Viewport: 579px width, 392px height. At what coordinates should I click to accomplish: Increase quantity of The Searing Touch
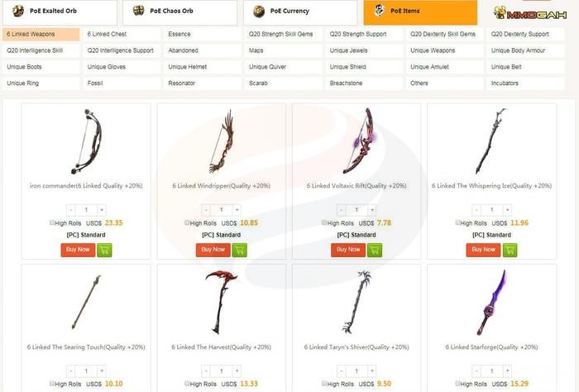coord(102,370)
